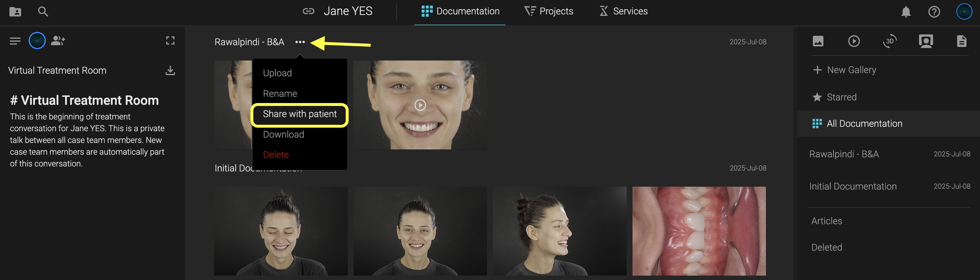The image size is (980, 280).
Task: Click the Rawalpindi - B&A gallery title
Action: pyautogui.click(x=249, y=42)
